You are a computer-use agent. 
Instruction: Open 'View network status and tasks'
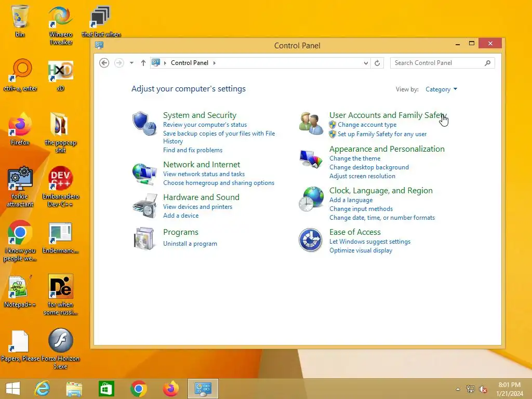[204, 174]
